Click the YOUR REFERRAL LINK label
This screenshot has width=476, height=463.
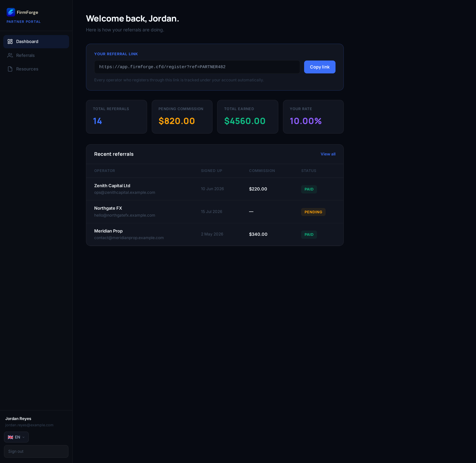tap(116, 54)
